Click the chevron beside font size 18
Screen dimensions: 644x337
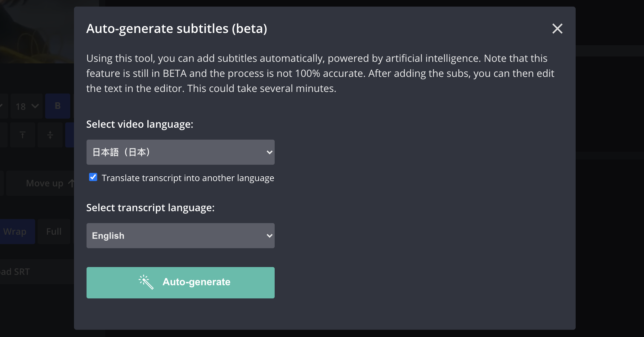[35, 106]
